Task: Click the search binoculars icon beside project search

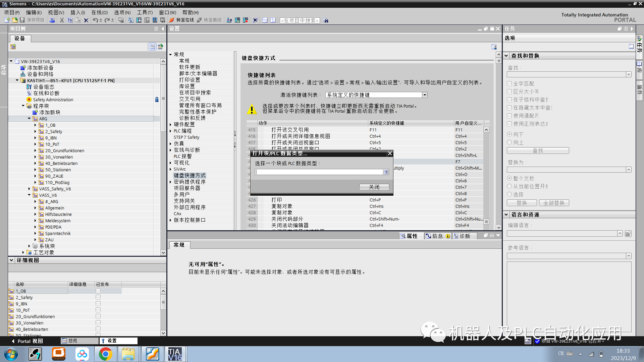Action: coord(326,20)
